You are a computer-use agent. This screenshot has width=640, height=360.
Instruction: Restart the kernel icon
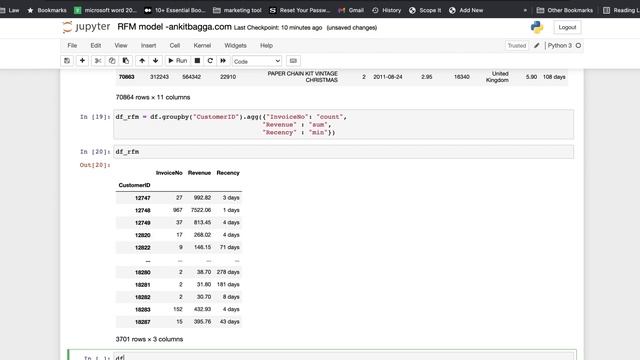pyautogui.click(x=210, y=61)
